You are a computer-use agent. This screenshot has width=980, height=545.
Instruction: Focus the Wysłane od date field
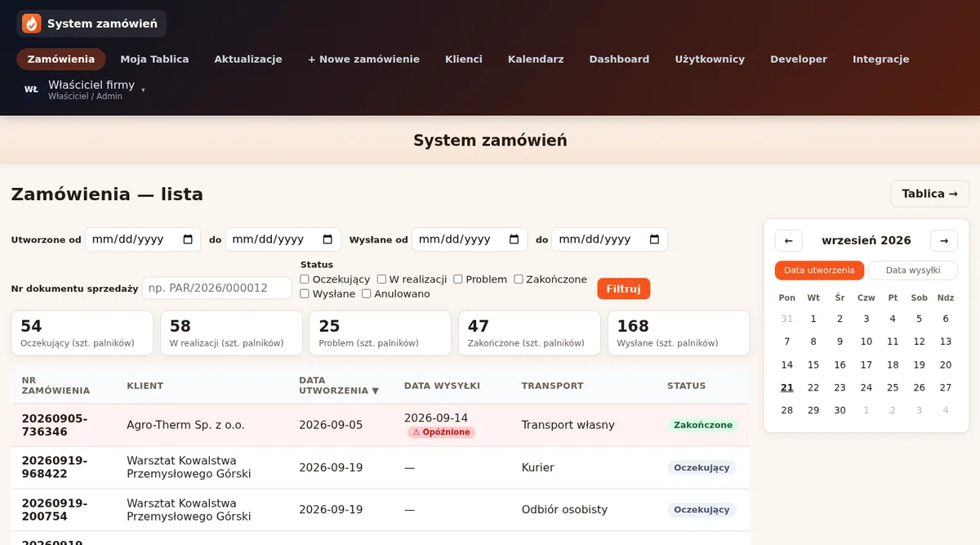click(x=470, y=239)
